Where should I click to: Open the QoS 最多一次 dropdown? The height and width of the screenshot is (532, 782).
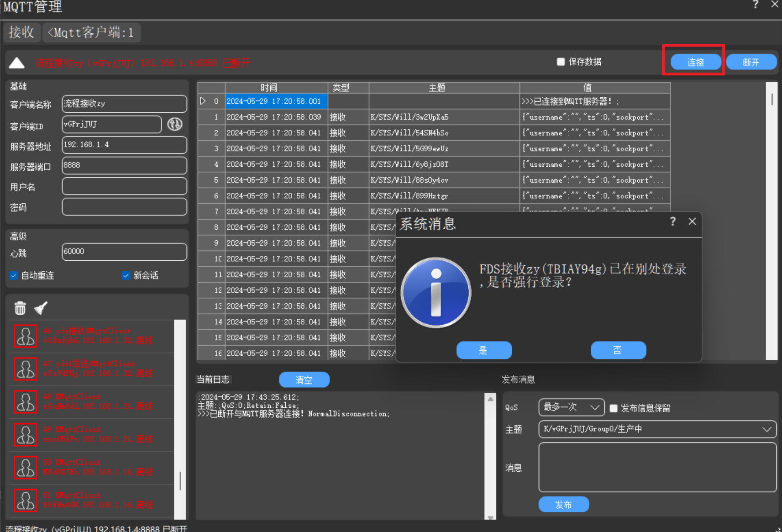point(572,407)
